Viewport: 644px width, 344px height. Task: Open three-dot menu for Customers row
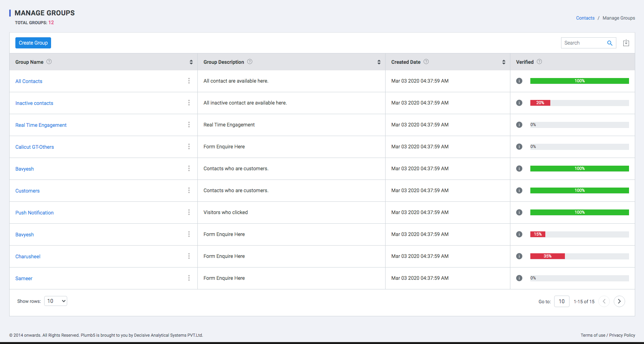pyautogui.click(x=189, y=190)
